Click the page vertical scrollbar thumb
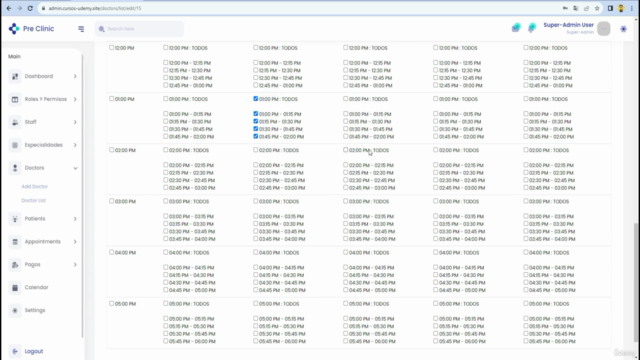The width and height of the screenshot is (640, 360). click(x=636, y=282)
